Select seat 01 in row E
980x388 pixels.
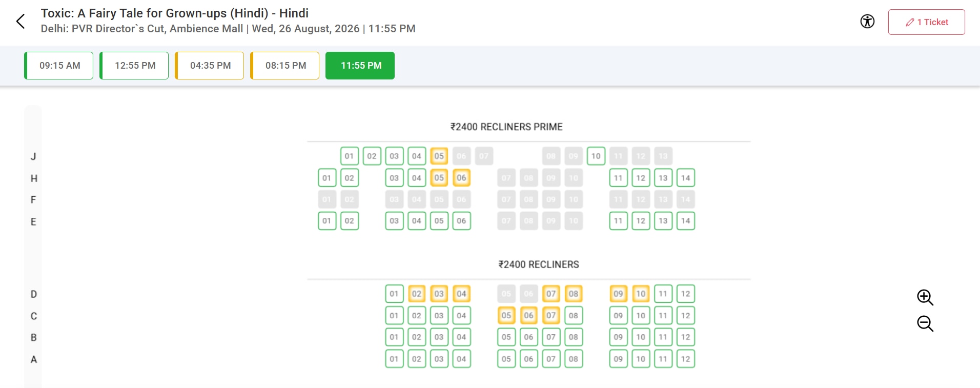327,221
